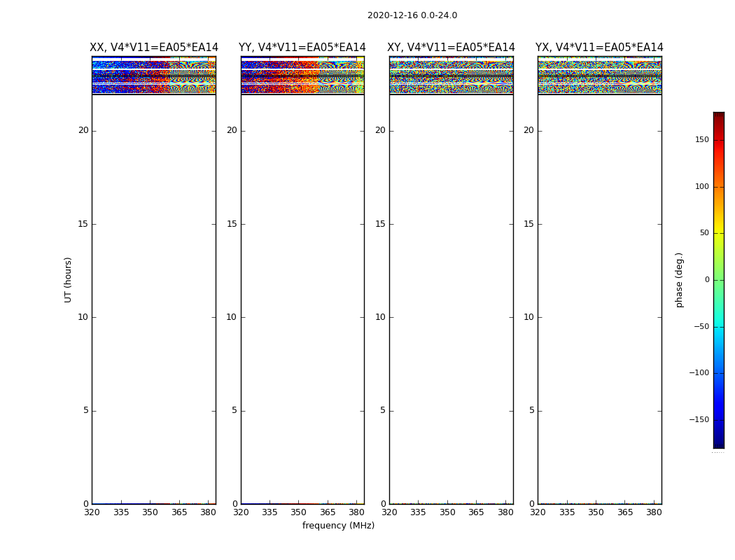The width and height of the screenshot is (735, 560).
Task: Select the XX panel title text
Action: [153, 48]
